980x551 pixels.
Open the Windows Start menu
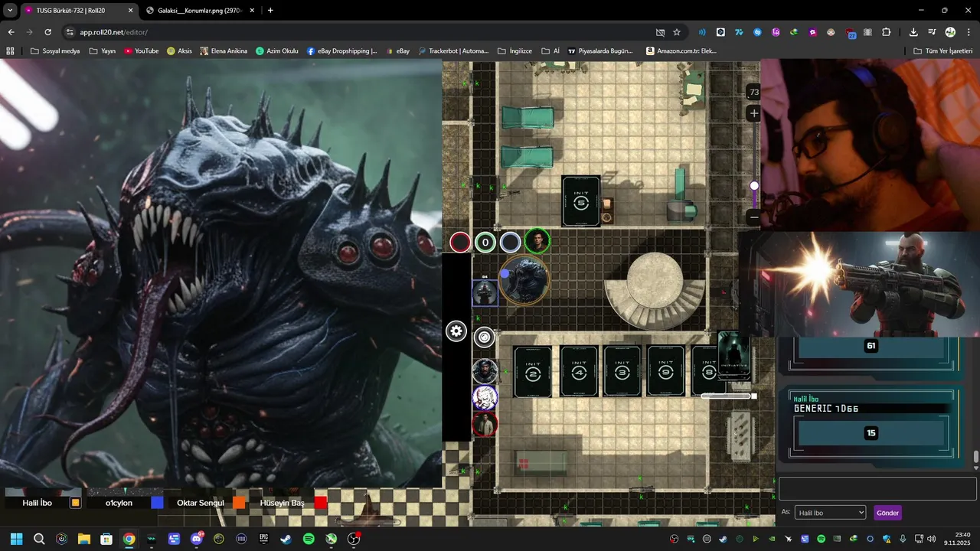[x=17, y=539]
